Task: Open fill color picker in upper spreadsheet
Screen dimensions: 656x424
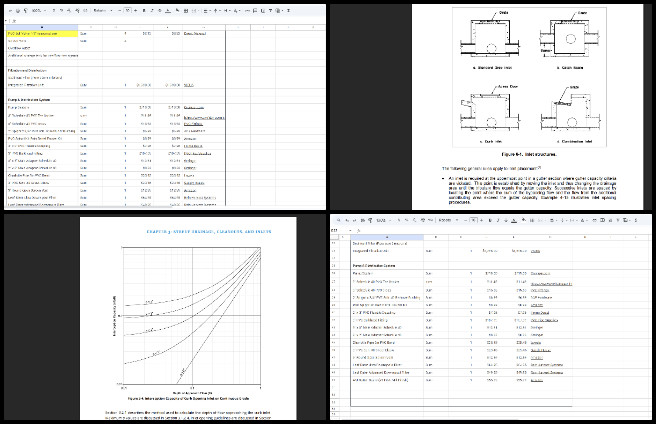Action: (177, 10)
